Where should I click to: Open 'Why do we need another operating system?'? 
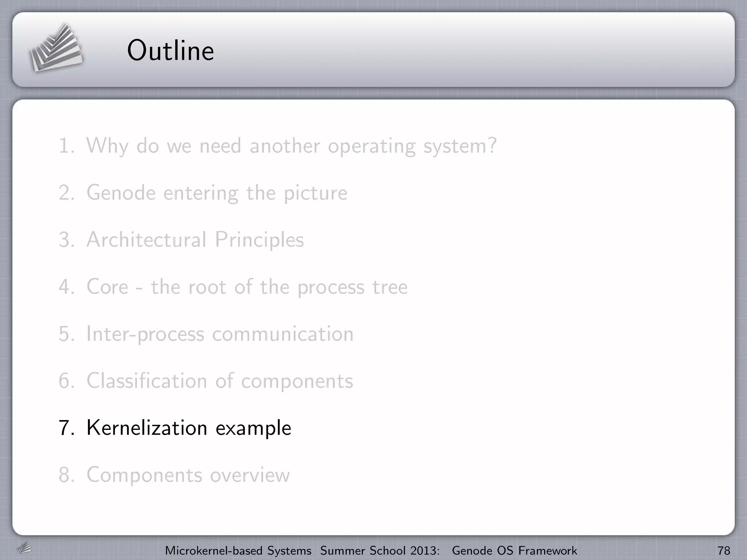tap(291, 146)
